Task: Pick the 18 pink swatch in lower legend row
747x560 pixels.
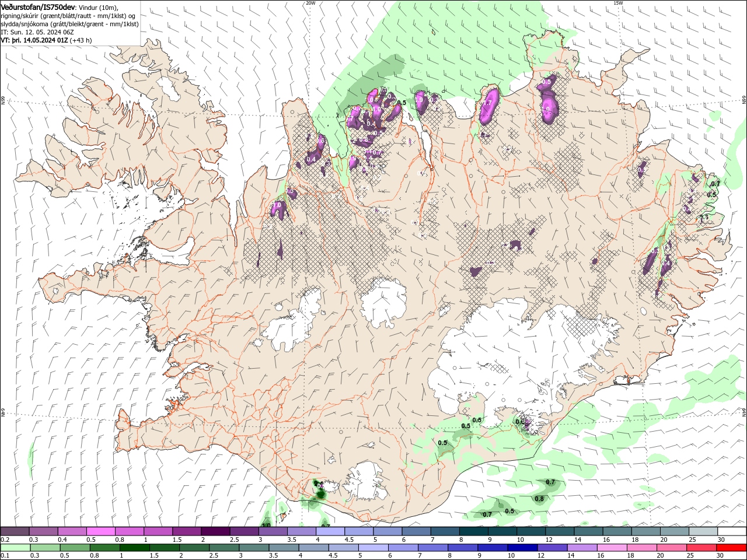Action: coord(641,548)
